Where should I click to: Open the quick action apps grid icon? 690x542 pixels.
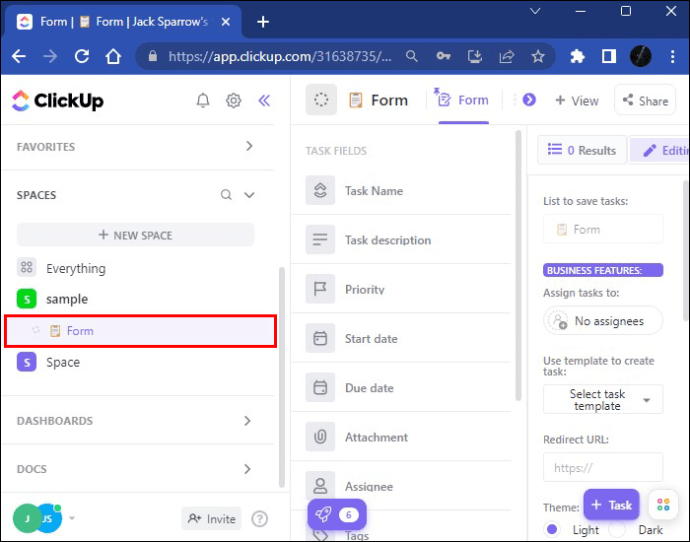[x=663, y=505]
